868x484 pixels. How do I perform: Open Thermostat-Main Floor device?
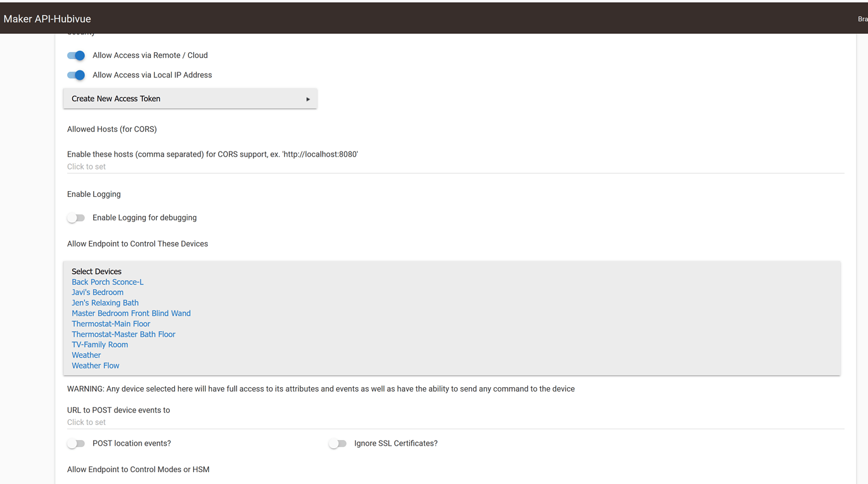click(111, 324)
